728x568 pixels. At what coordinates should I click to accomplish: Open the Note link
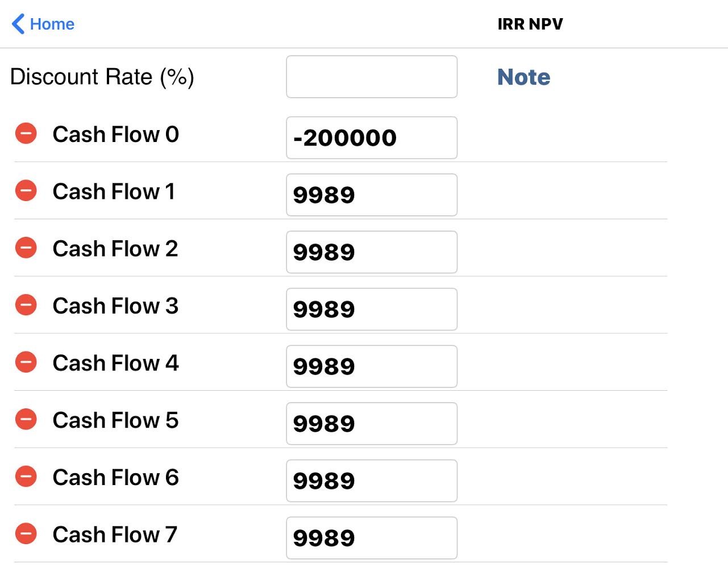[x=523, y=77]
